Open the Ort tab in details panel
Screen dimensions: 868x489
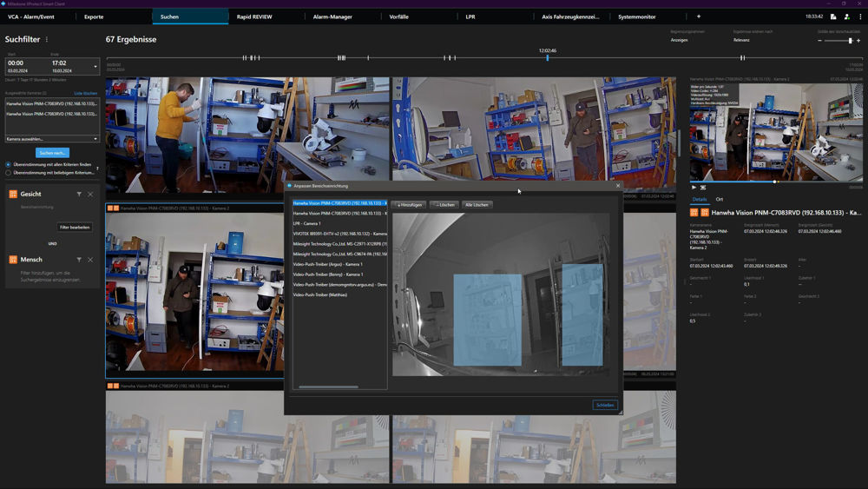720,200
